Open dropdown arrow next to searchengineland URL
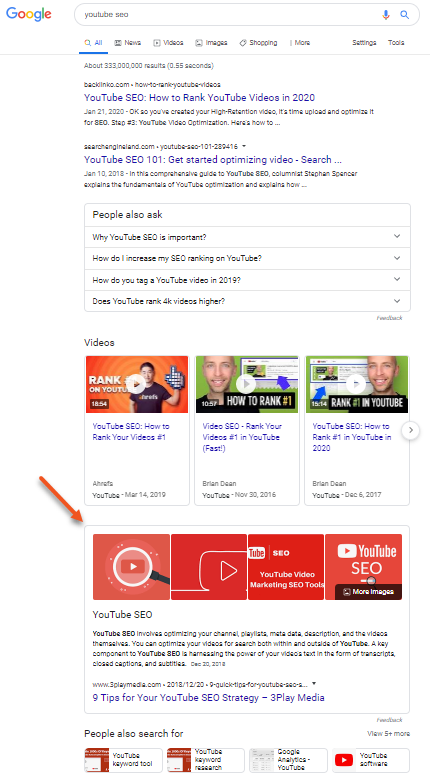The height and width of the screenshot is (780, 430). 244,146
